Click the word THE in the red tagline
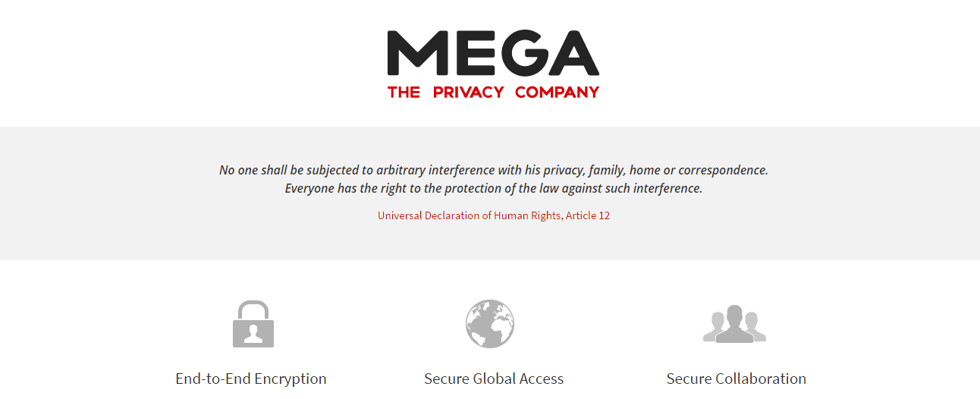The width and height of the screenshot is (980, 399). pyautogui.click(x=404, y=93)
